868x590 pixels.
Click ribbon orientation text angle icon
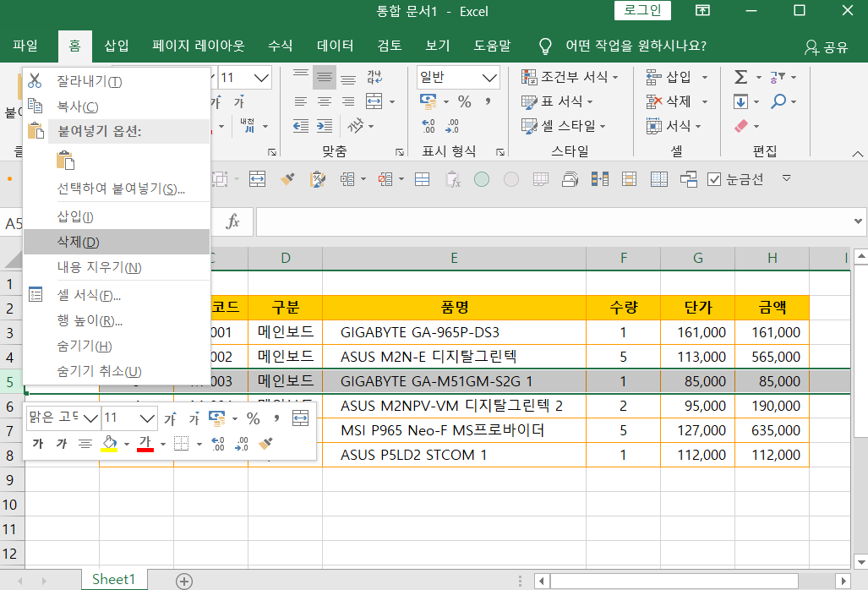point(355,126)
